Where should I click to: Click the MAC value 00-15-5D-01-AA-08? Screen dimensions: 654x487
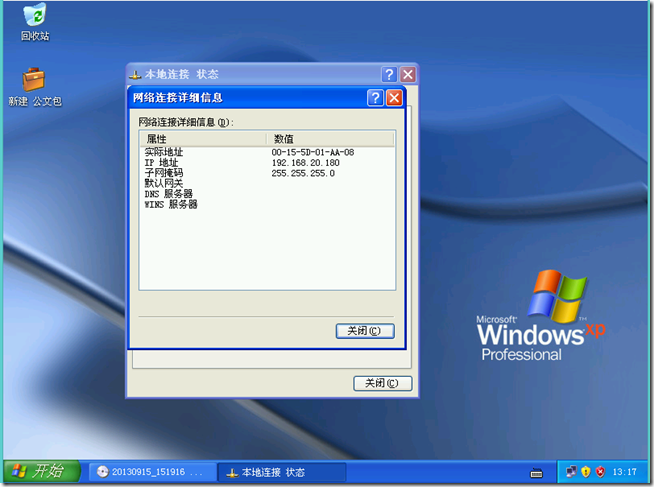coord(313,152)
